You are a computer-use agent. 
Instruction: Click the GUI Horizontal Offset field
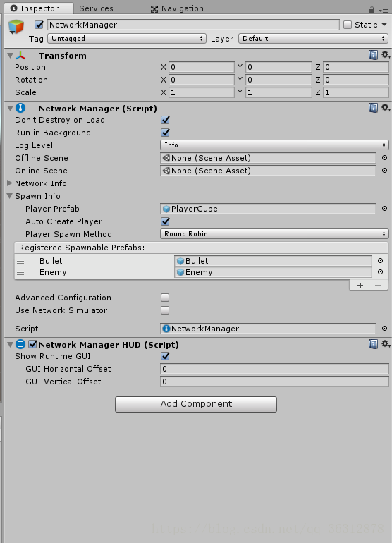(274, 369)
